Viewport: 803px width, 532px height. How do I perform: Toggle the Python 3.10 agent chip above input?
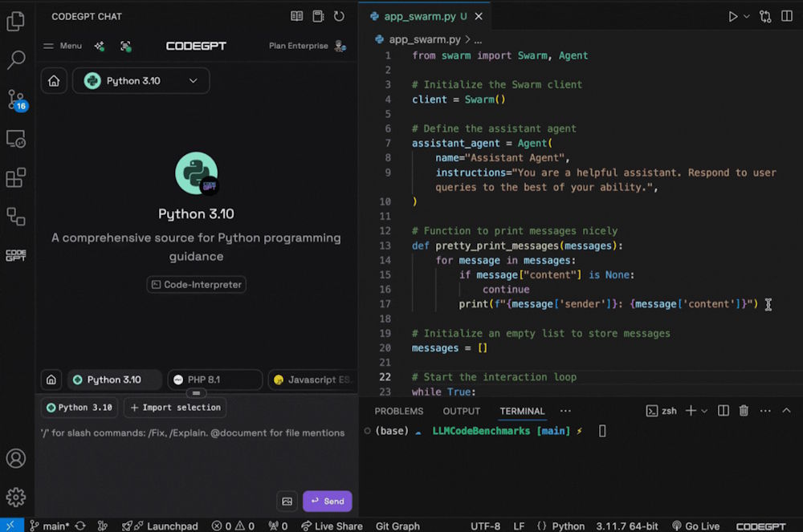click(79, 408)
